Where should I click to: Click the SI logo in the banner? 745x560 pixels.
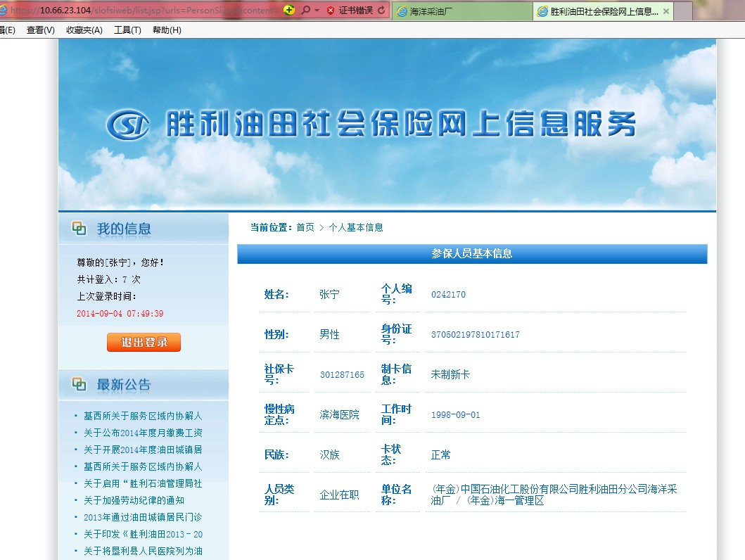128,125
